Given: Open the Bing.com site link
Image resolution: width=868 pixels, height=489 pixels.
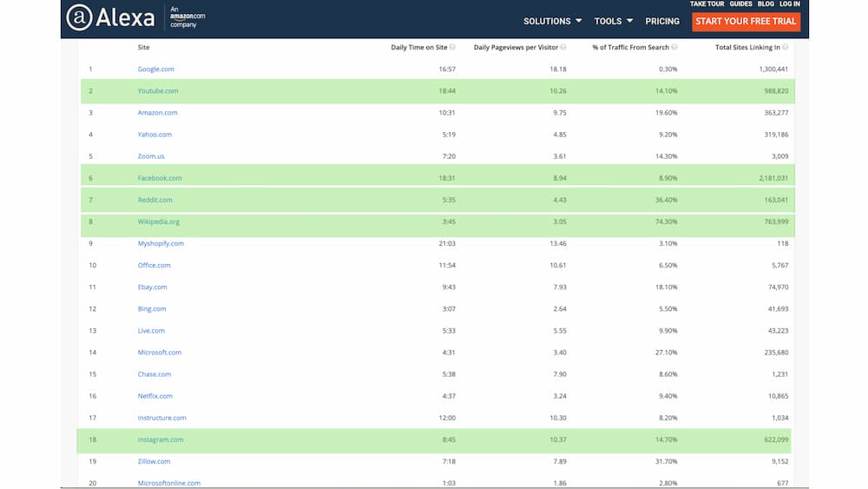Looking at the screenshot, I should [152, 309].
